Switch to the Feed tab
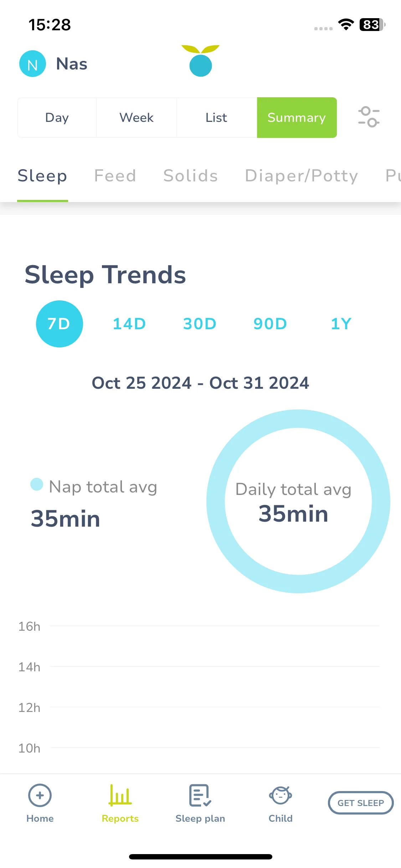This screenshot has width=401, height=868. (x=115, y=176)
